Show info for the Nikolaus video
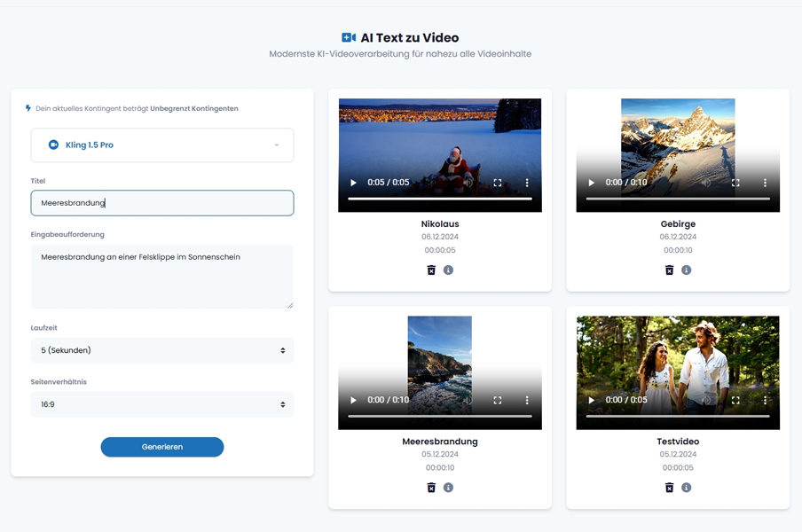Screen dimensions: 802x532 [448, 270]
